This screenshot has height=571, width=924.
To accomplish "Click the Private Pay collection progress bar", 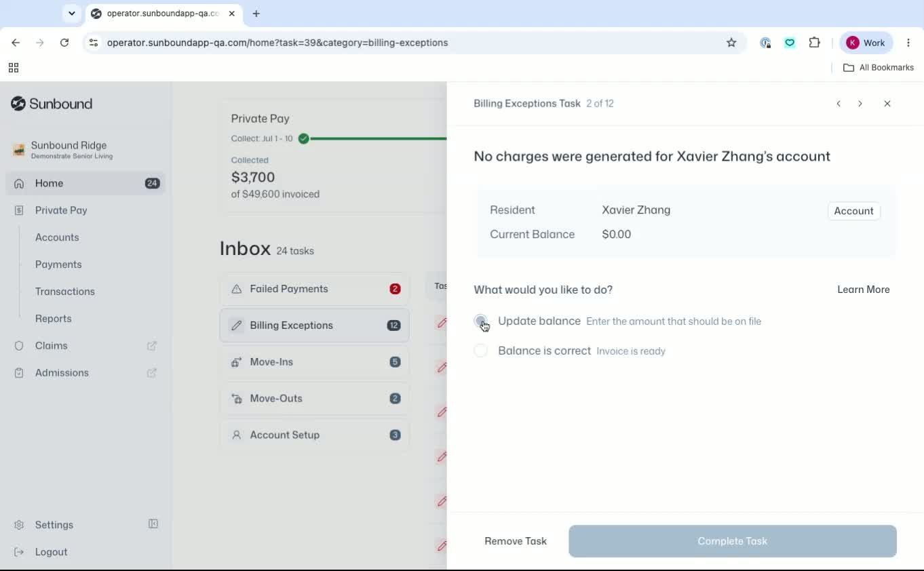I will pyautogui.click(x=379, y=138).
